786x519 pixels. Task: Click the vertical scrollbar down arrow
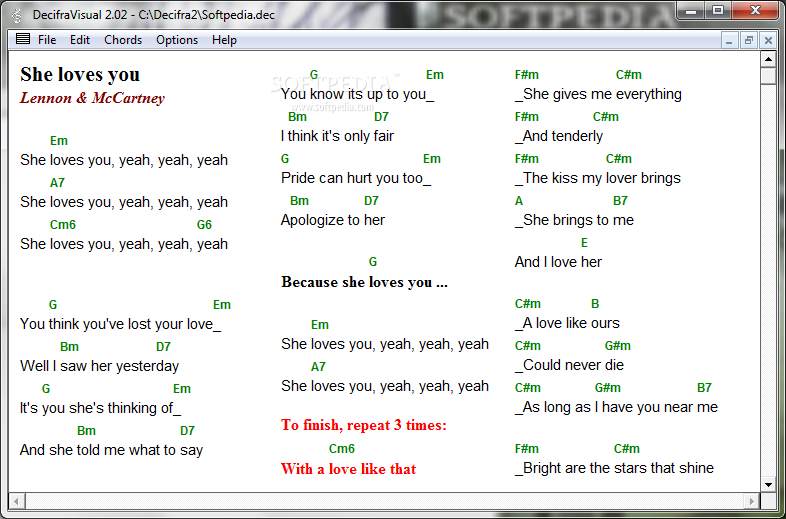768,484
